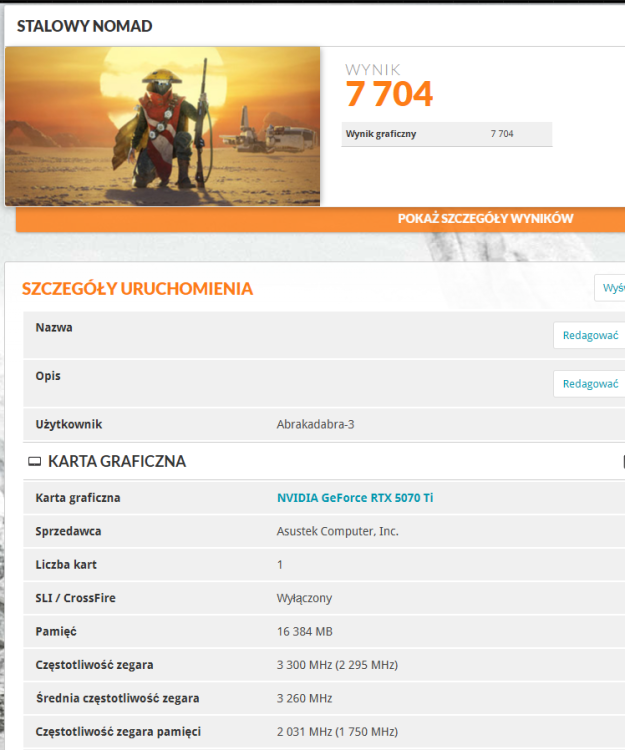Click the Wyłączony SLI / CrossFire value
The height and width of the screenshot is (750, 625).
[x=304, y=598]
